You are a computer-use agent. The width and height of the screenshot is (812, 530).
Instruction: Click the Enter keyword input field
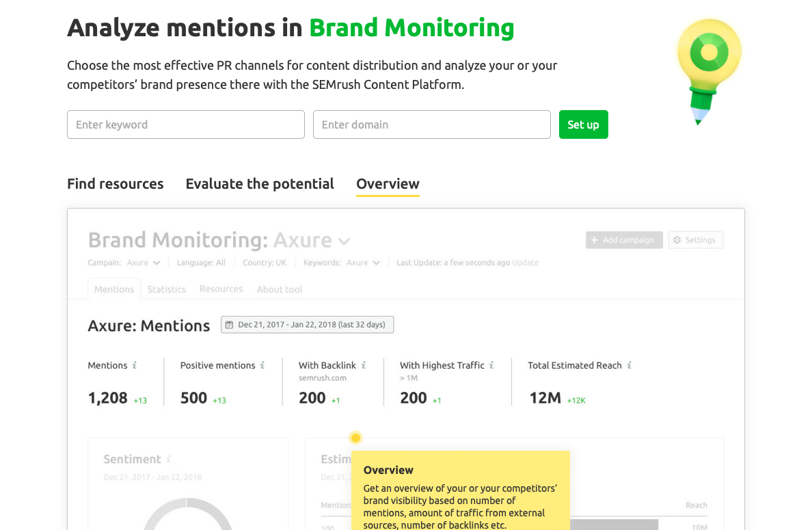click(x=185, y=124)
